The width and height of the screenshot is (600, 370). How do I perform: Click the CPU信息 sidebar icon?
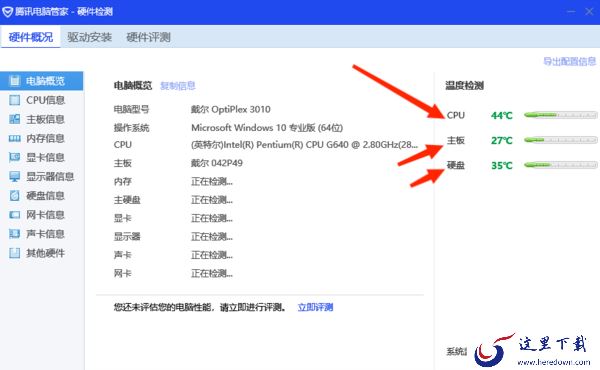15,100
